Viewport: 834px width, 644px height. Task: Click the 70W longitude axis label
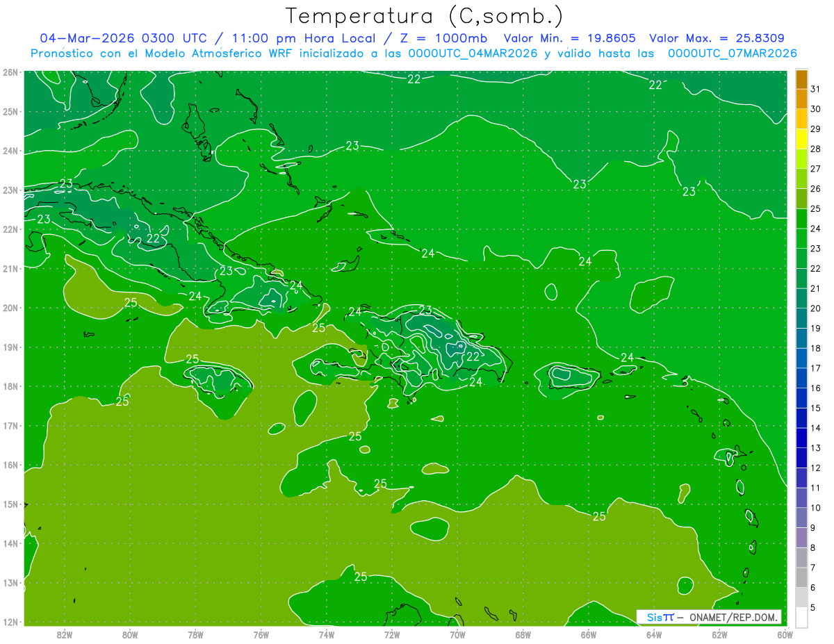(x=457, y=634)
